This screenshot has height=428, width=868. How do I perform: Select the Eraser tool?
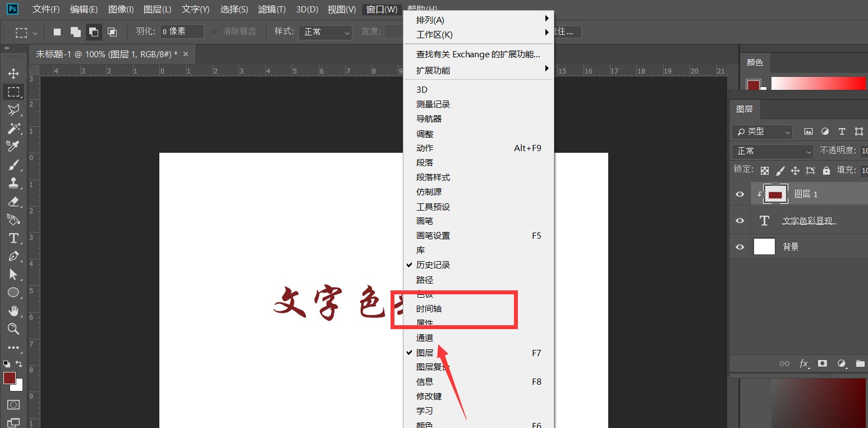(13, 201)
